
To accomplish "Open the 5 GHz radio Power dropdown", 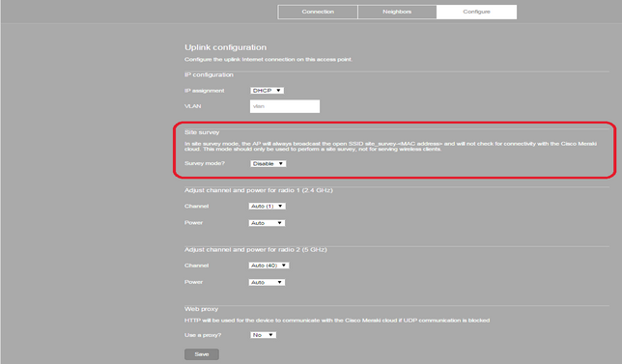I will pyautogui.click(x=267, y=282).
